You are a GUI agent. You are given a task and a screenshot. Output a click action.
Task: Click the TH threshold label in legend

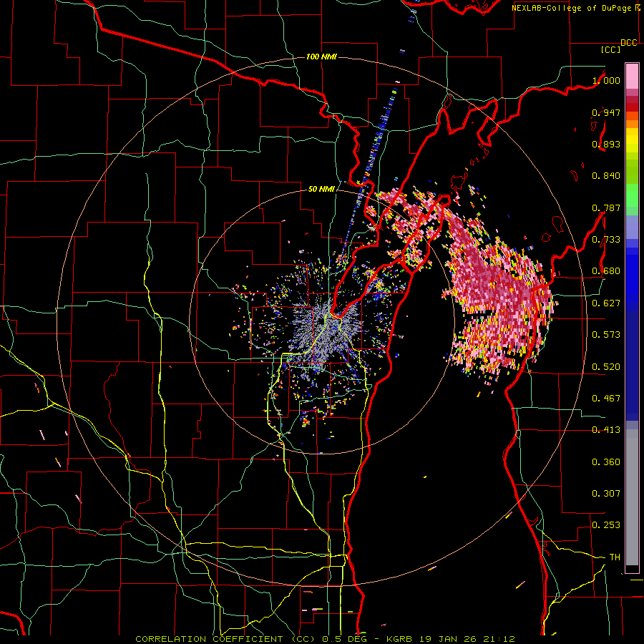pos(615,557)
